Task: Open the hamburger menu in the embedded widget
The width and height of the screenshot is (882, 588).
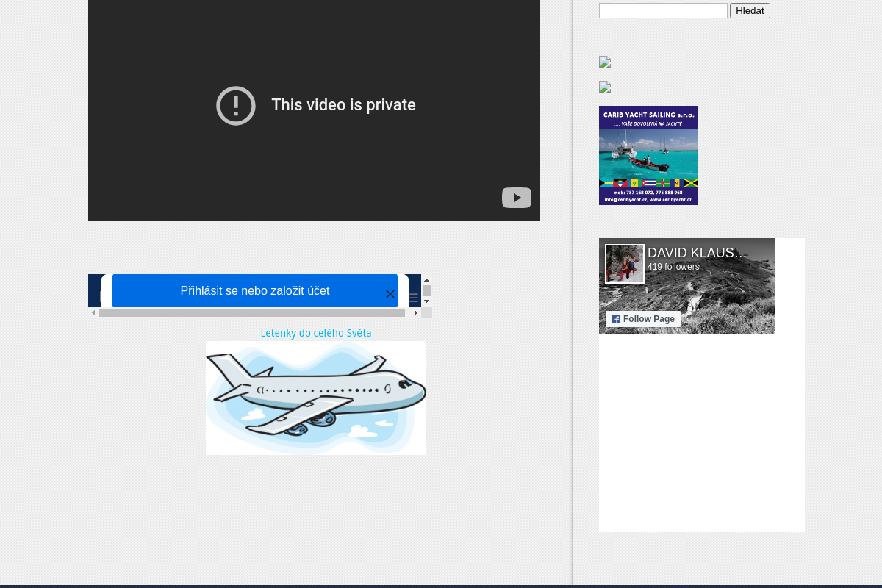Action: [414, 298]
